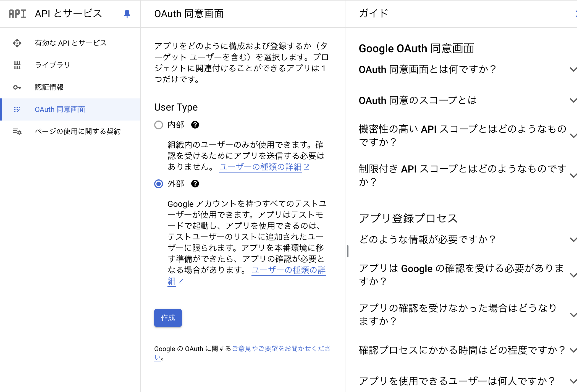Click the key icon for 認証情報

point(17,87)
